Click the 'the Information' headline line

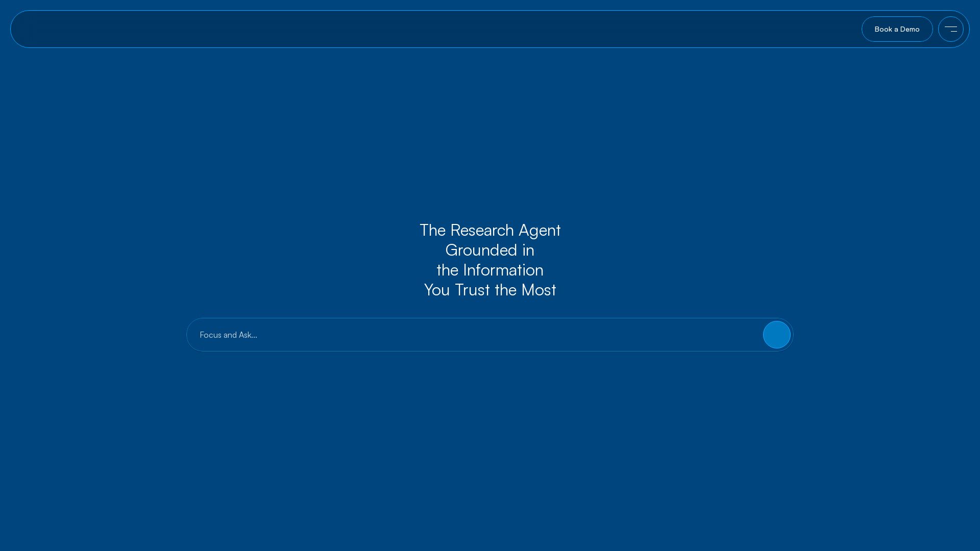(x=489, y=270)
